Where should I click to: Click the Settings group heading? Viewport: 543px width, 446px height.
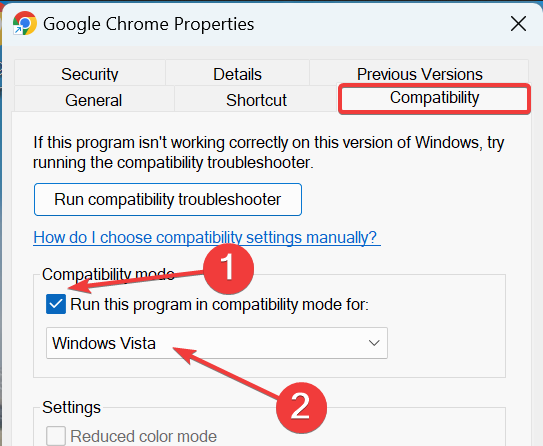[x=71, y=407]
